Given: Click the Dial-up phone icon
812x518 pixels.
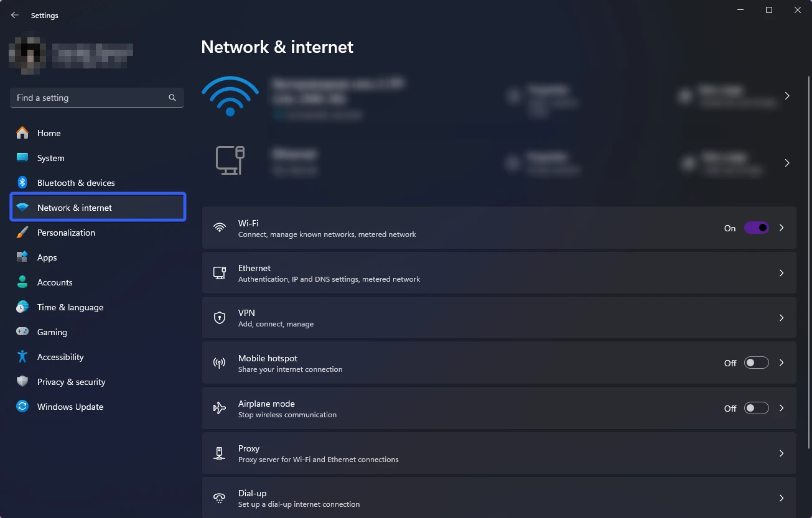Looking at the screenshot, I should point(220,498).
